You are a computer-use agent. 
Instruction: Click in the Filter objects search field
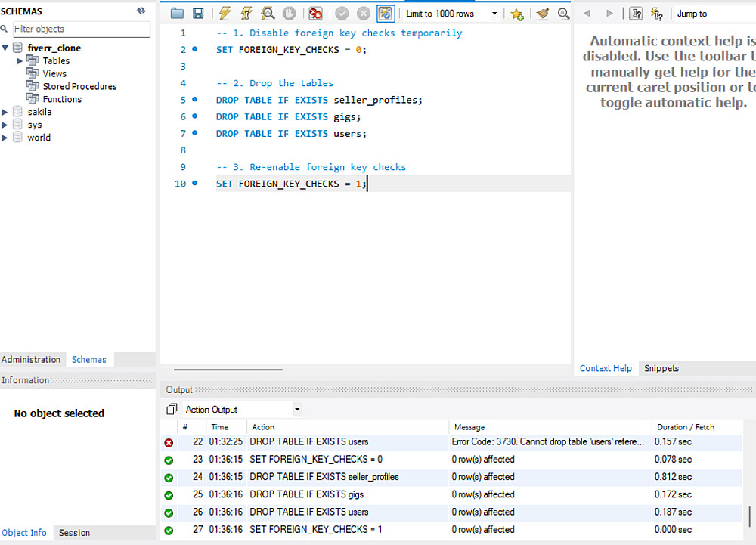[81, 29]
